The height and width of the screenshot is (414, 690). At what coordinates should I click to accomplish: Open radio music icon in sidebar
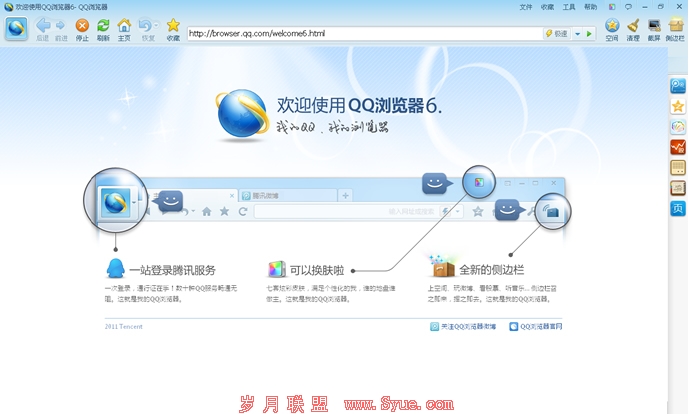pos(678,168)
